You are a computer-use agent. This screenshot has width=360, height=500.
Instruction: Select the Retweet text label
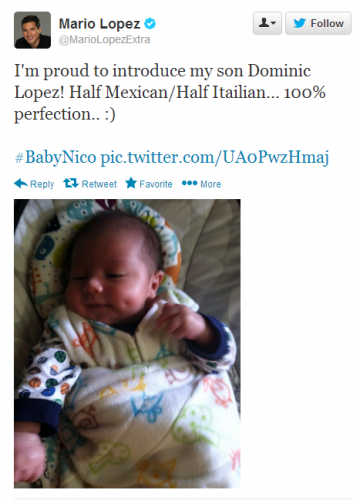[99, 184]
